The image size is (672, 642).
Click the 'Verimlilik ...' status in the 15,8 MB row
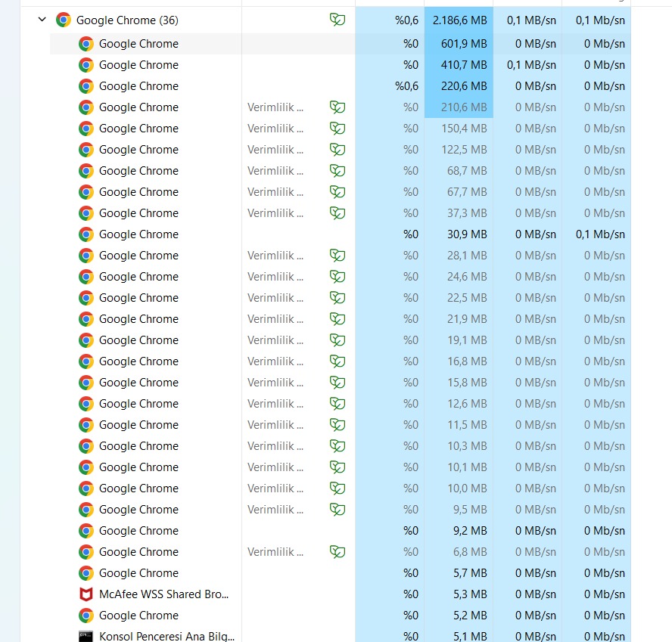pyautogui.click(x=275, y=383)
